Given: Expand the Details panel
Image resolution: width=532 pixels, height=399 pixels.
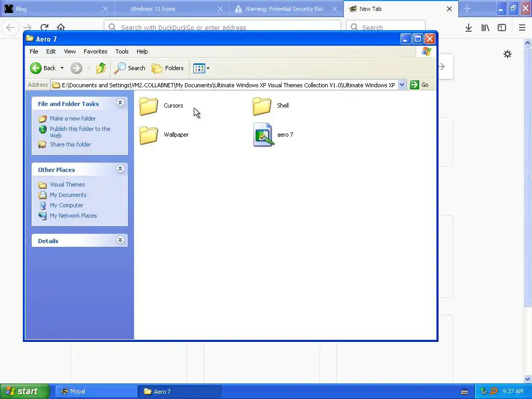Looking at the screenshot, I should tap(120, 240).
